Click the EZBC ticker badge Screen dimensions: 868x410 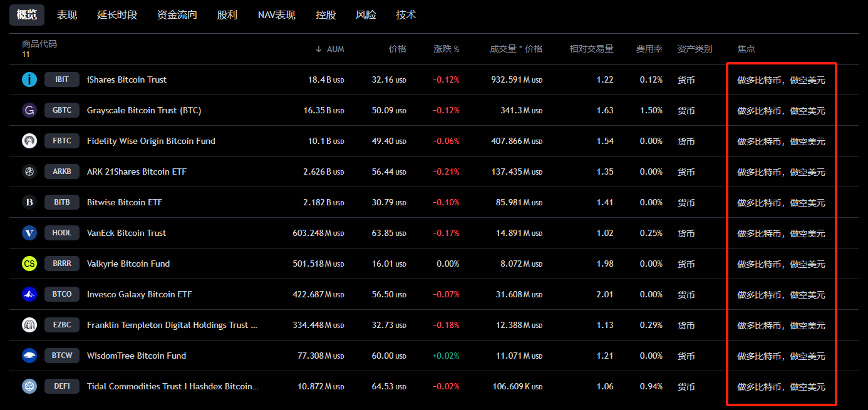tap(62, 325)
